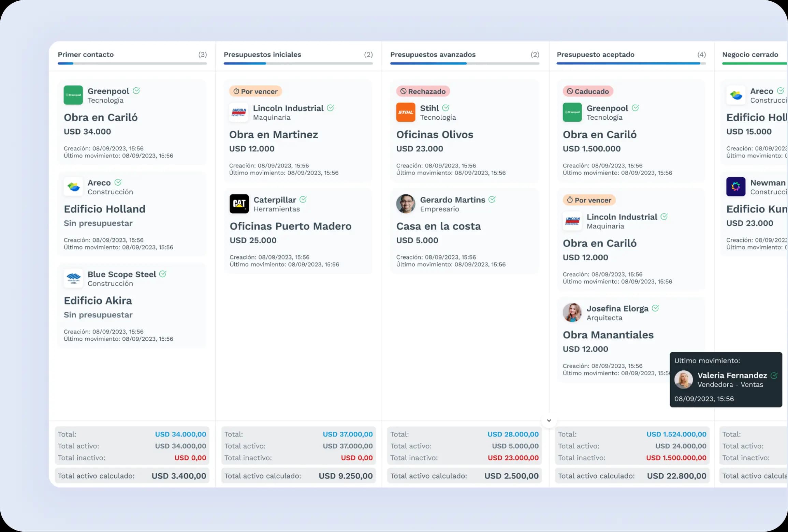
Task: Open the Obra Manantiales deal title
Action: pos(608,335)
